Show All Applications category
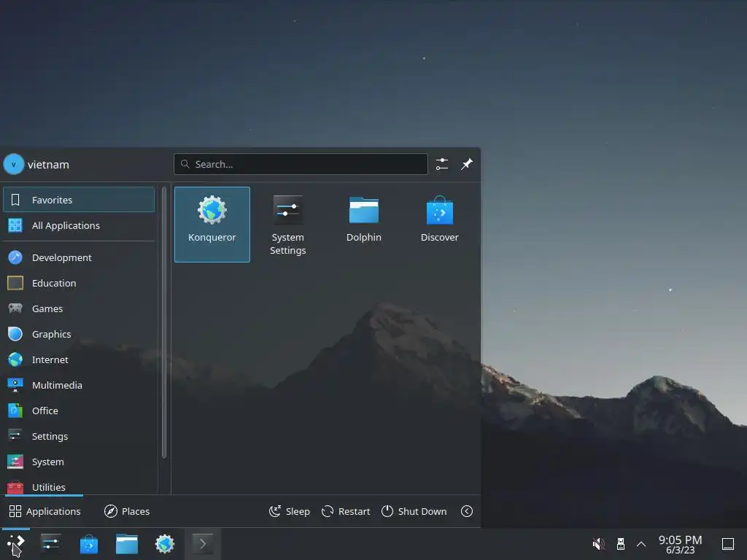 (x=79, y=225)
